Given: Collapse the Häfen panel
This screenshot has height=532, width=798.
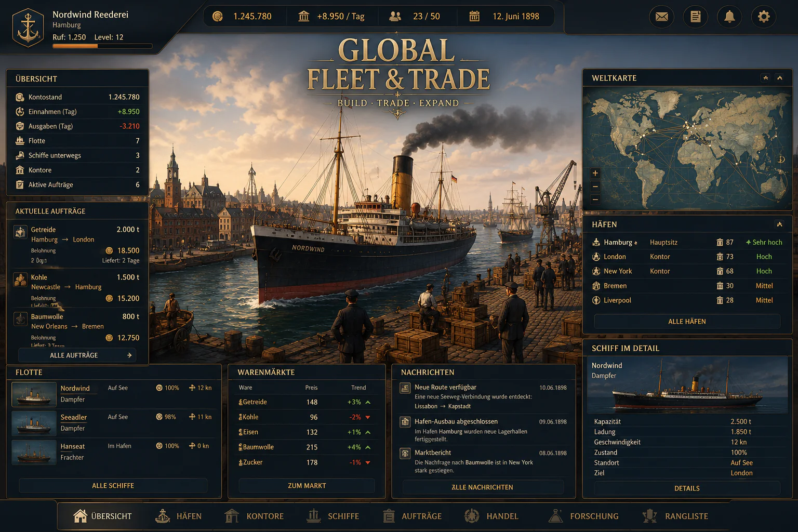Looking at the screenshot, I should click(x=779, y=224).
